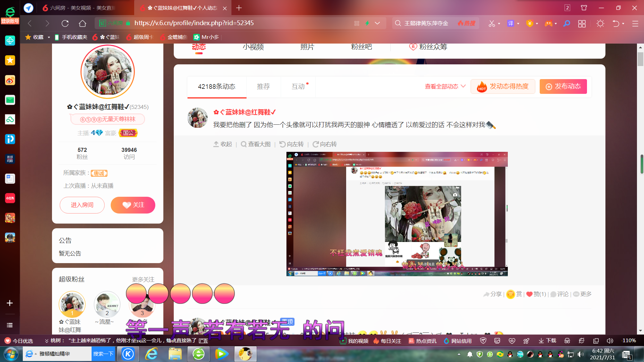Click the 发动态得热度 button
This screenshot has height=362, width=644.
coord(503,86)
